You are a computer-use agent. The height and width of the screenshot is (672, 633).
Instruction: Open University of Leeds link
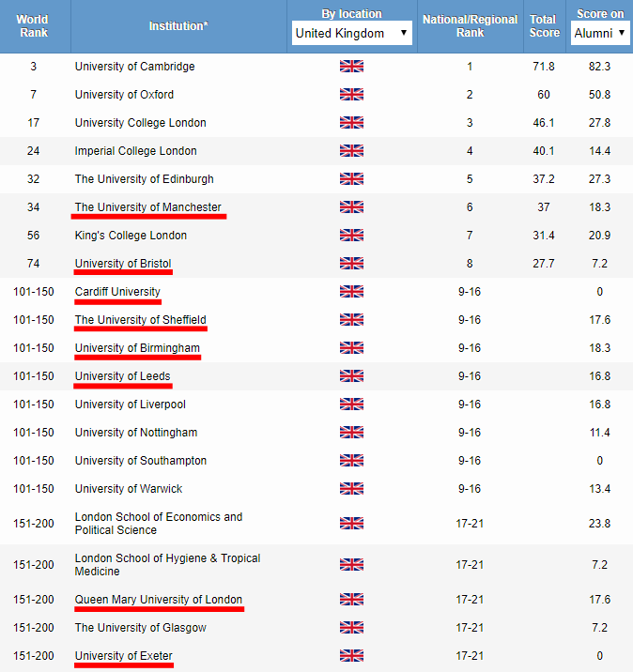tap(123, 375)
